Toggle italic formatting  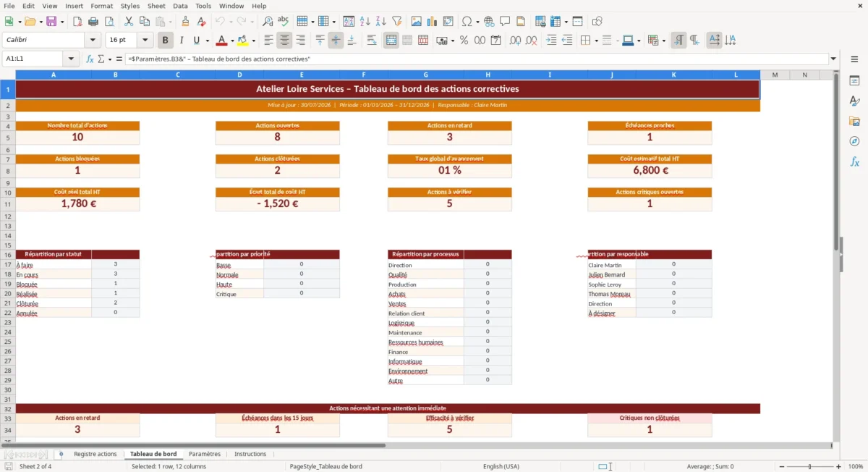[182, 41]
